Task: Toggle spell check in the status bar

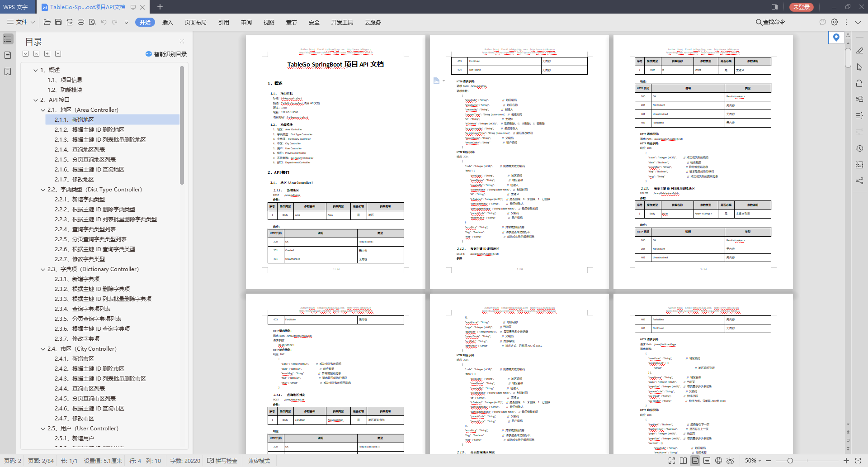Action: pyautogui.click(x=222, y=461)
